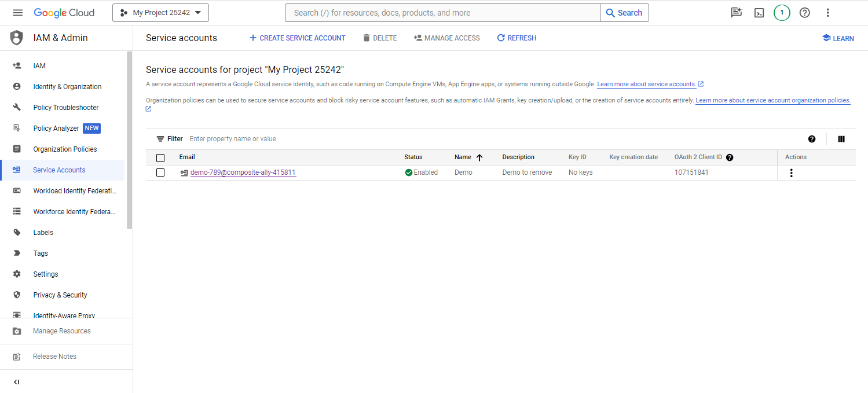Activate Cloud Shell terminal icon
This screenshot has height=393, width=868.
pos(759,13)
